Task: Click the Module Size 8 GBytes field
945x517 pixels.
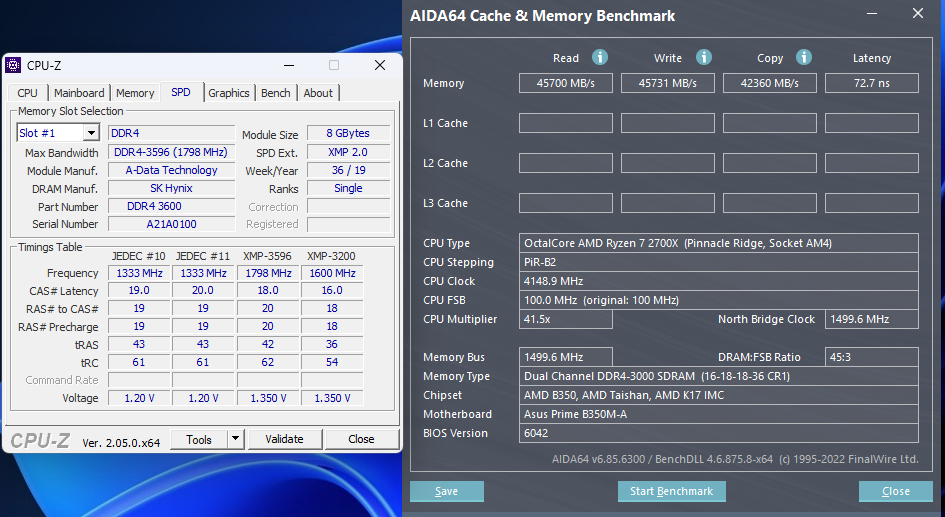Action: click(x=348, y=133)
